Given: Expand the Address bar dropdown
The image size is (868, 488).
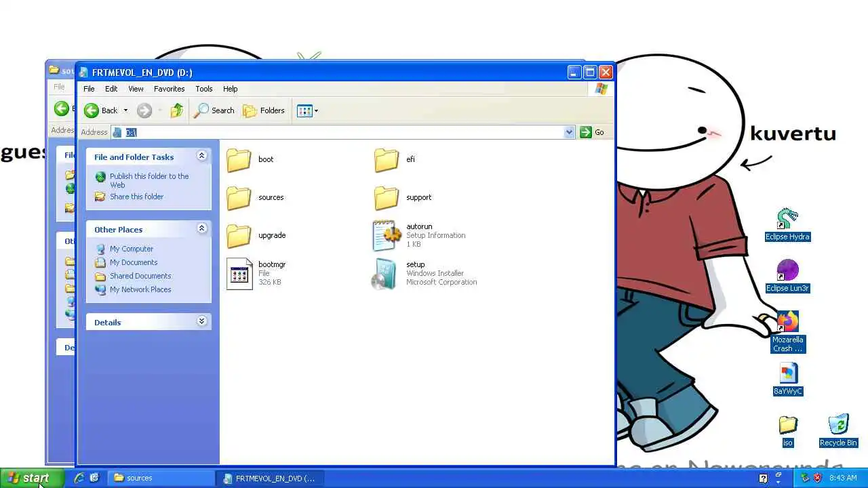Looking at the screenshot, I should click(x=569, y=132).
